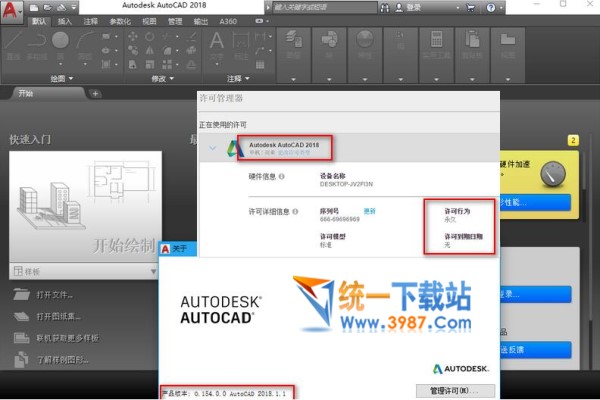This screenshot has height=400, width=600.
Task: Click the 了解样例图形... link
Action: (x=62, y=360)
